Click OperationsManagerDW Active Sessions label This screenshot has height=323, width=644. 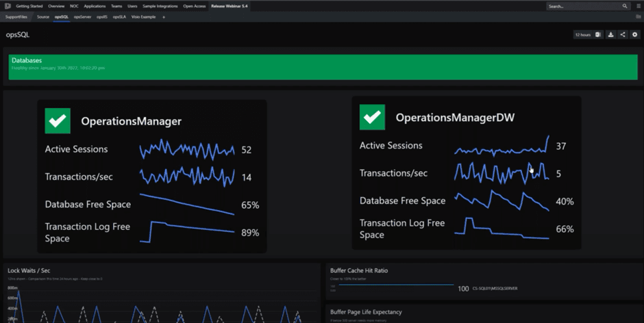click(x=391, y=146)
